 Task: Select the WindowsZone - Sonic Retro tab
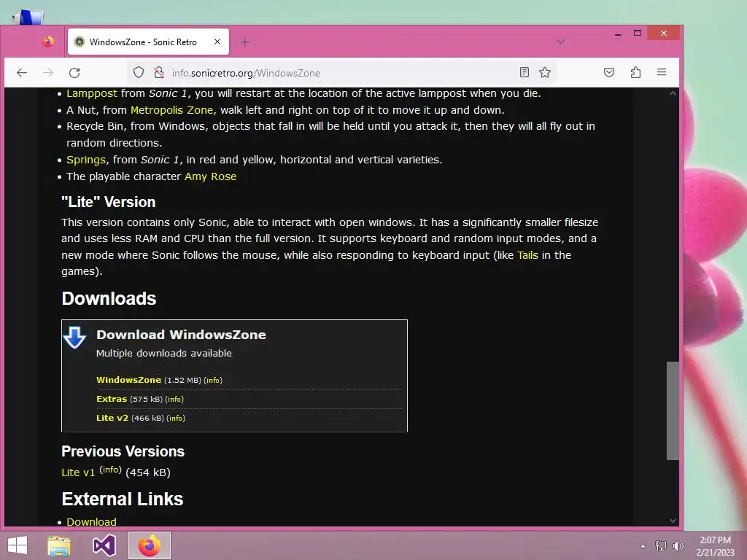pyautogui.click(x=148, y=42)
